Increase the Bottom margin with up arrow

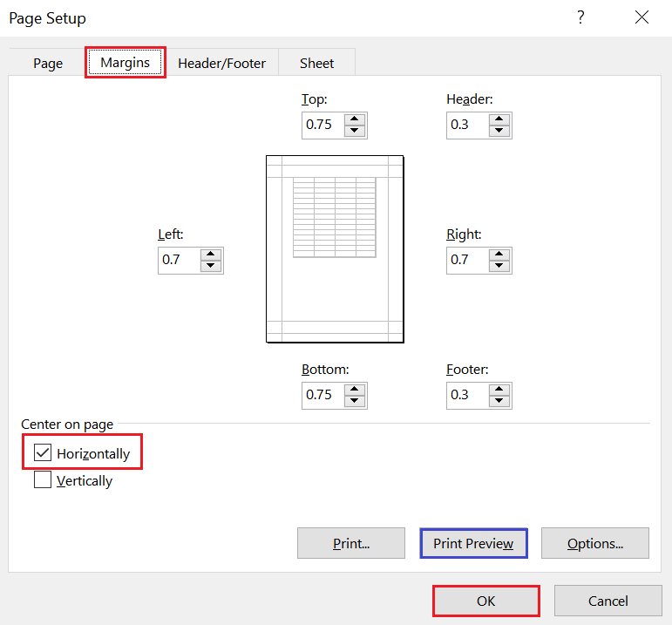355,390
